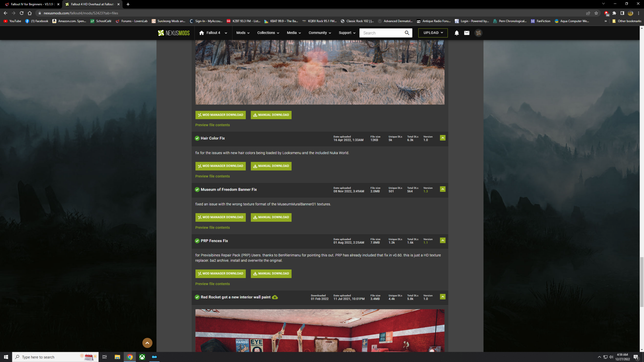
Task: Open the Upload dropdown button
Action: 433,33
